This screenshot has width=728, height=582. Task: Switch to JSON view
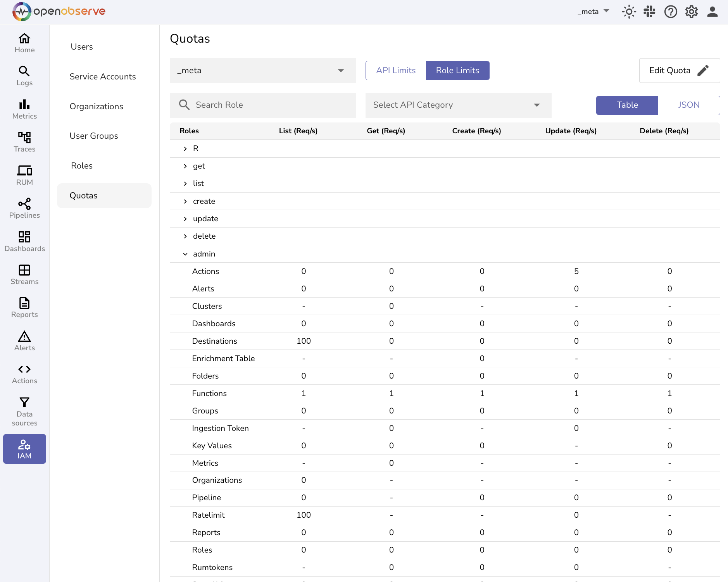[689, 105]
